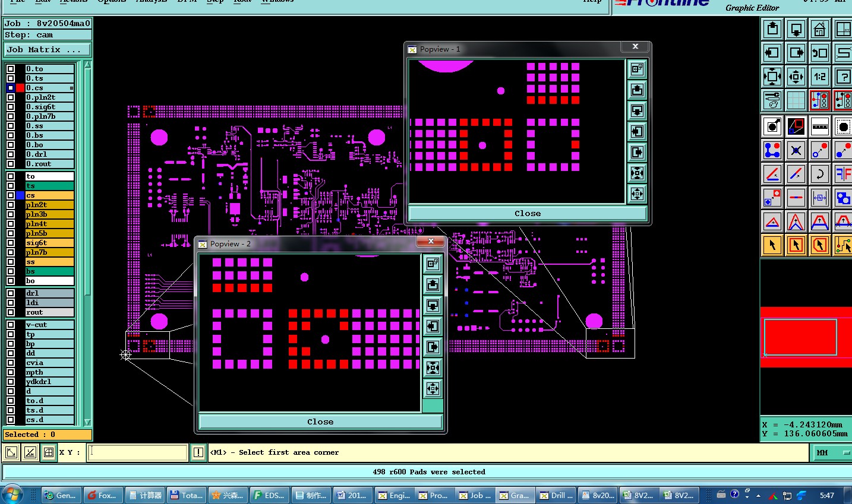Click the undo-zoom previous view icon
Image resolution: width=852 pixels, height=504 pixels.
pos(819,52)
